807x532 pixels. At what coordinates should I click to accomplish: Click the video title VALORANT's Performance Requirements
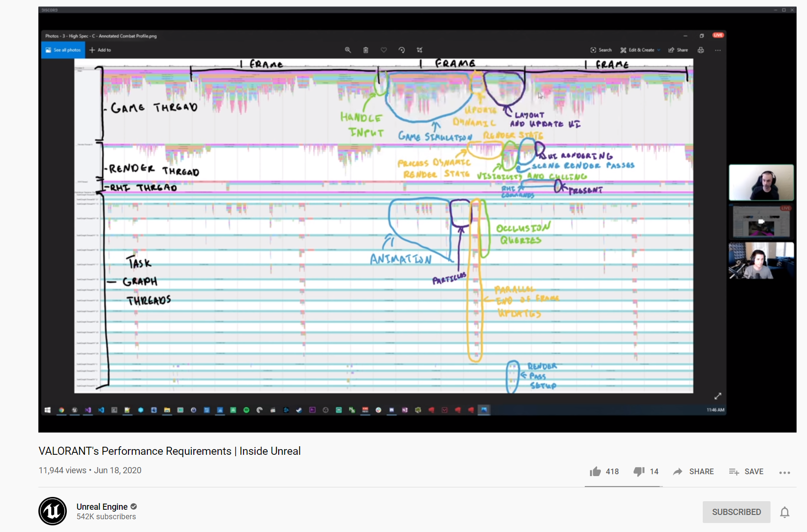170,451
